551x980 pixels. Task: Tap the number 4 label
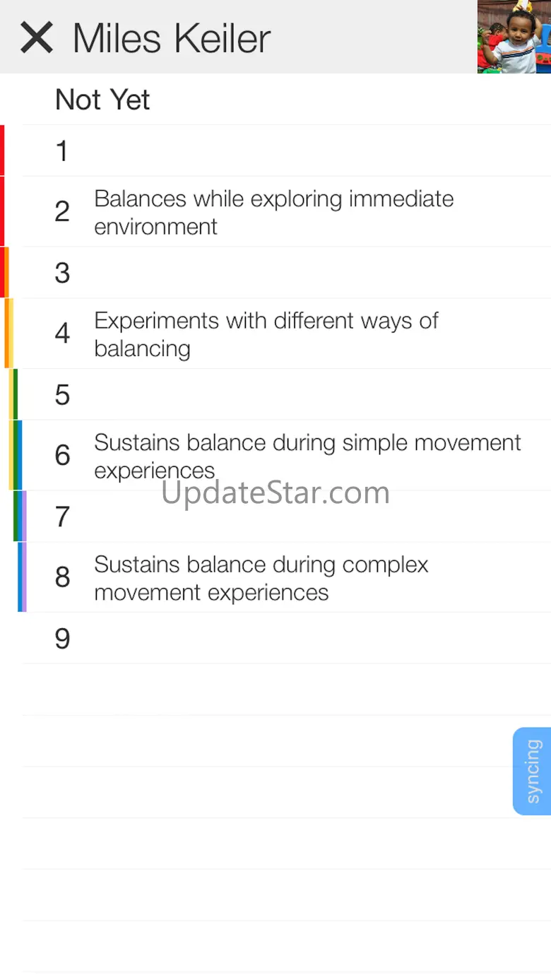[x=62, y=333]
